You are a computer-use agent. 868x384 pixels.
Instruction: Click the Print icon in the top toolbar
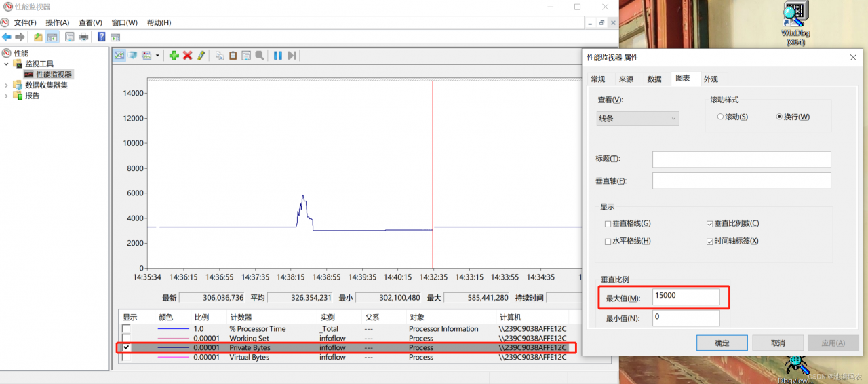(x=83, y=37)
